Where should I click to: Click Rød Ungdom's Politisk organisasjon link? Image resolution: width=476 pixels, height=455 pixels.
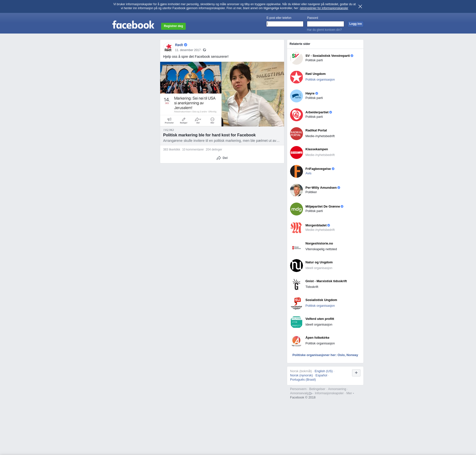[x=320, y=80]
